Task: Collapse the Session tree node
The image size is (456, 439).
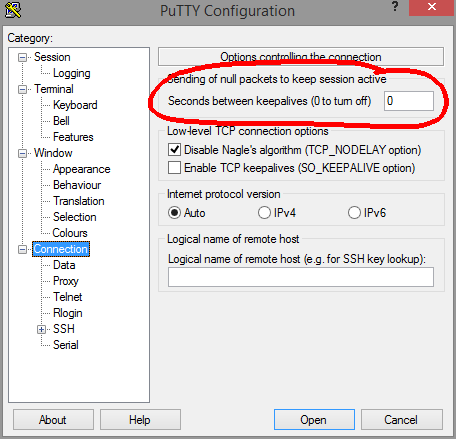Action: pos(22,58)
